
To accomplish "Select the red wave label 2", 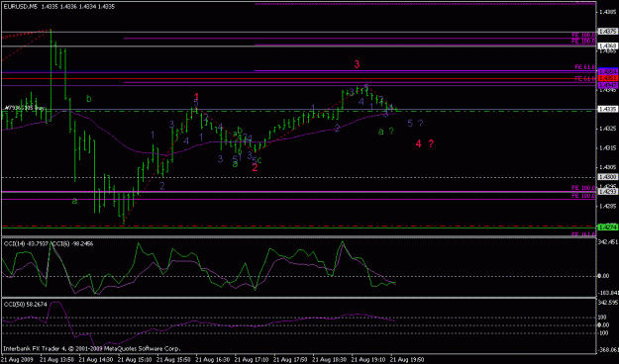I will click(255, 167).
